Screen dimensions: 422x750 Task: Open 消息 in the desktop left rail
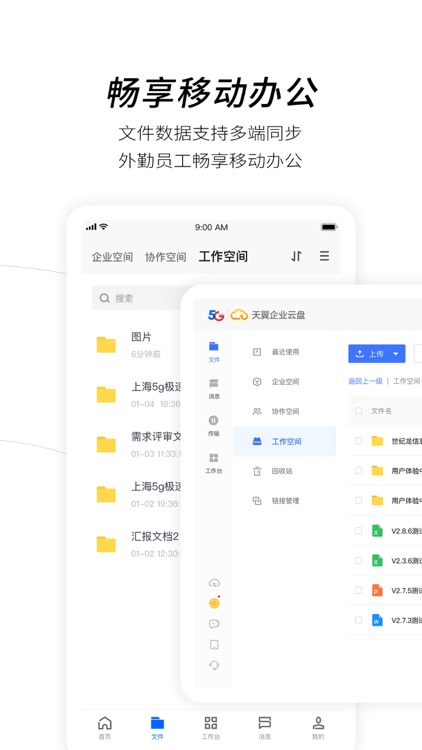tap(214, 388)
